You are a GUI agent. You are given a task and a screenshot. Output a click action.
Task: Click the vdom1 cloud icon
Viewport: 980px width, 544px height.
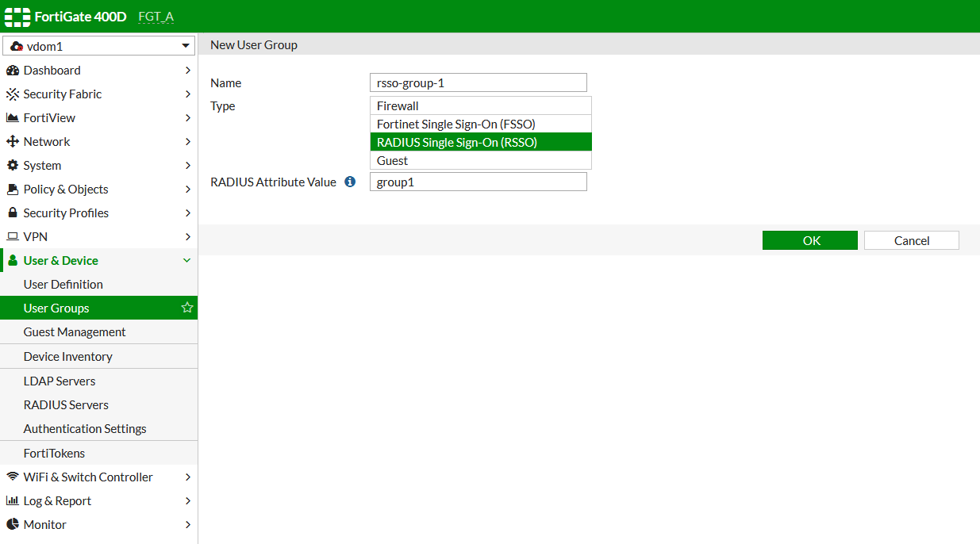(x=16, y=47)
